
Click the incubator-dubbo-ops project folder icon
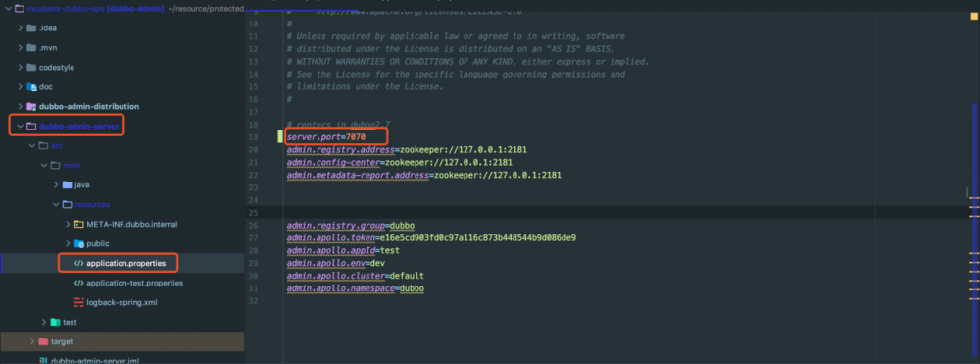[x=19, y=9]
